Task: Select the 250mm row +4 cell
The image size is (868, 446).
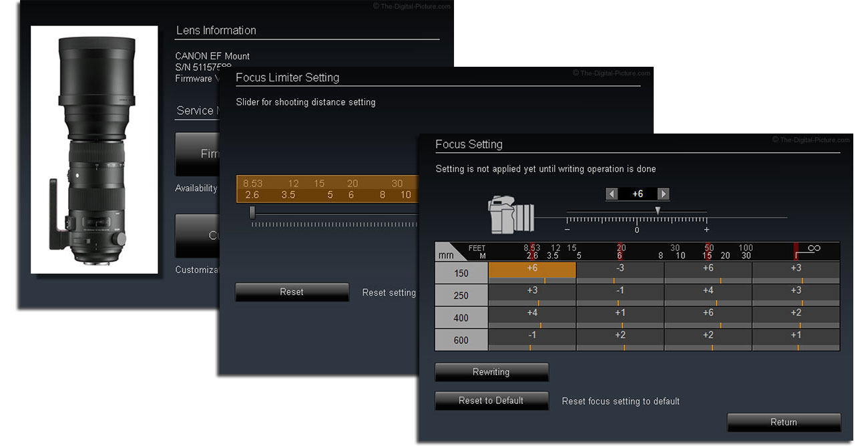Action: 708,295
